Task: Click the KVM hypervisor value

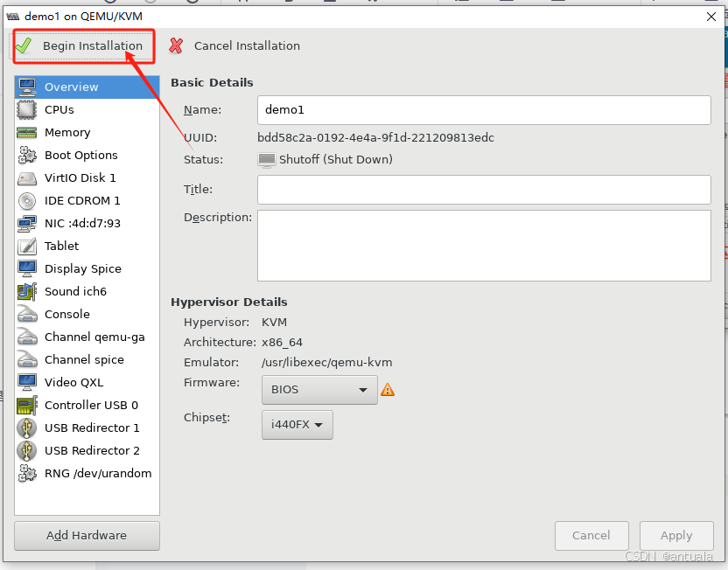Action: pyautogui.click(x=275, y=323)
